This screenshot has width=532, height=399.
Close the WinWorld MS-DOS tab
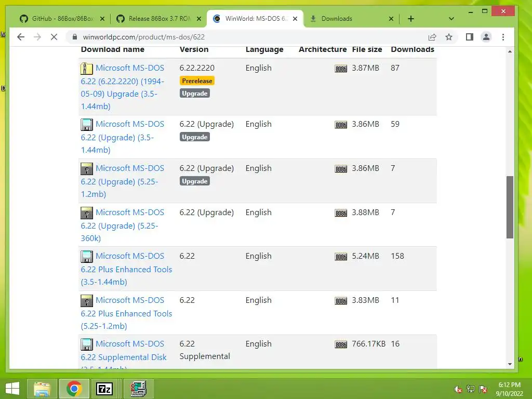[x=295, y=19]
